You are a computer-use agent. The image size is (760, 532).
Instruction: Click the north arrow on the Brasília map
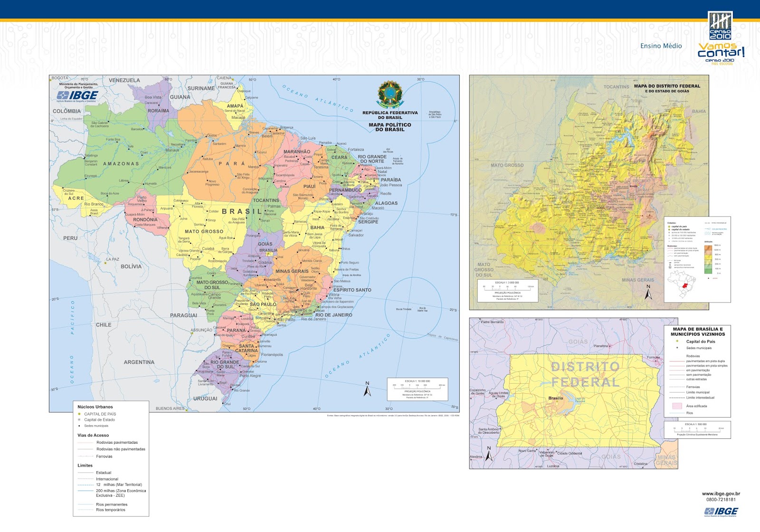pos(489,454)
